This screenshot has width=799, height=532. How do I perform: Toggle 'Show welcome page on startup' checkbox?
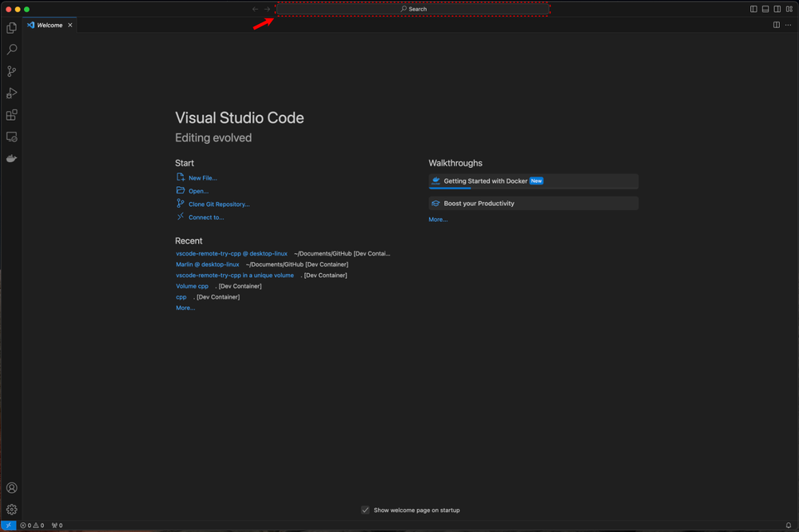[x=365, y=510]
